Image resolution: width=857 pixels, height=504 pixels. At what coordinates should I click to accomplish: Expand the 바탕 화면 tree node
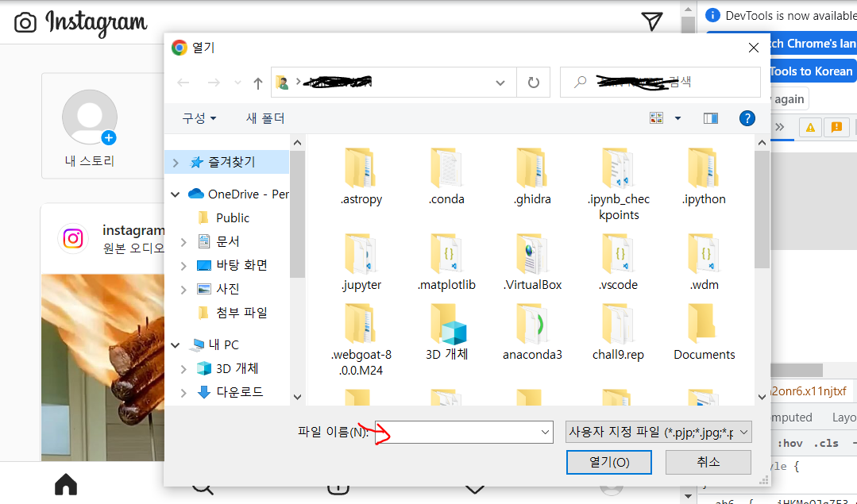click(x=183, y=265)
